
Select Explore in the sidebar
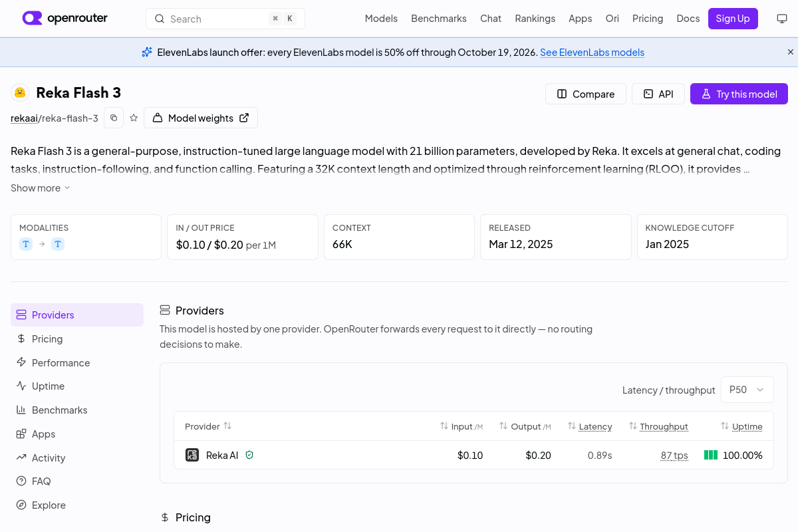click(x=77, y=505)
